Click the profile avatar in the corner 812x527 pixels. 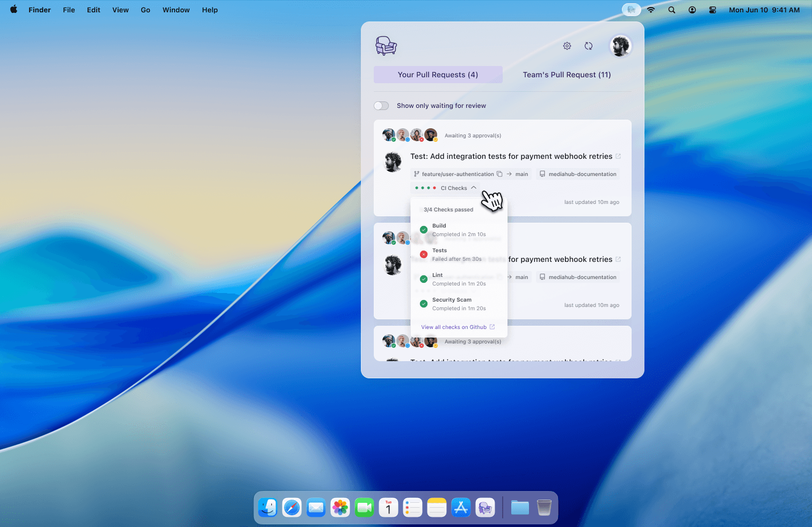coord(620,46)
